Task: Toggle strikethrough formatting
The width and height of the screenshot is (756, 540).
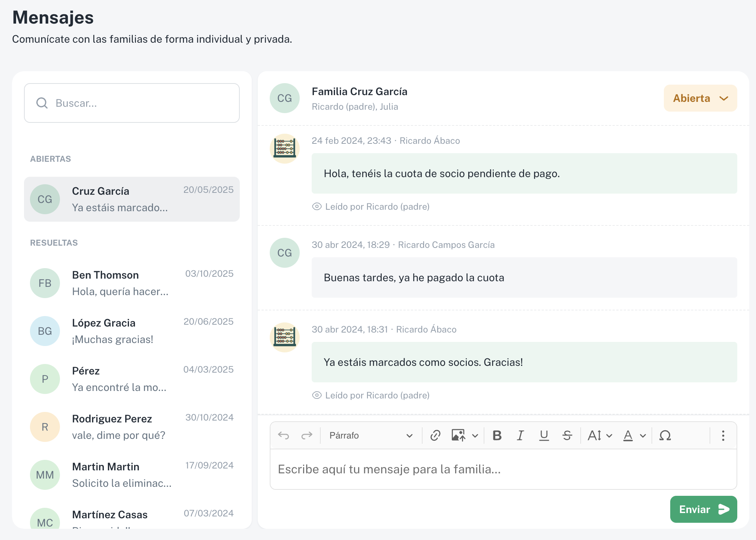Action: (567, 436)
